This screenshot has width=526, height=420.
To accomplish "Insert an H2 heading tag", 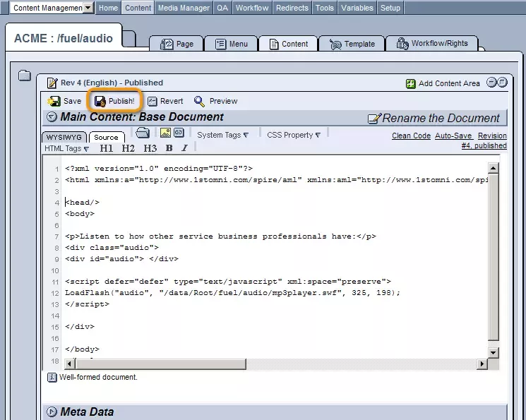I will (x=128, y=148).
